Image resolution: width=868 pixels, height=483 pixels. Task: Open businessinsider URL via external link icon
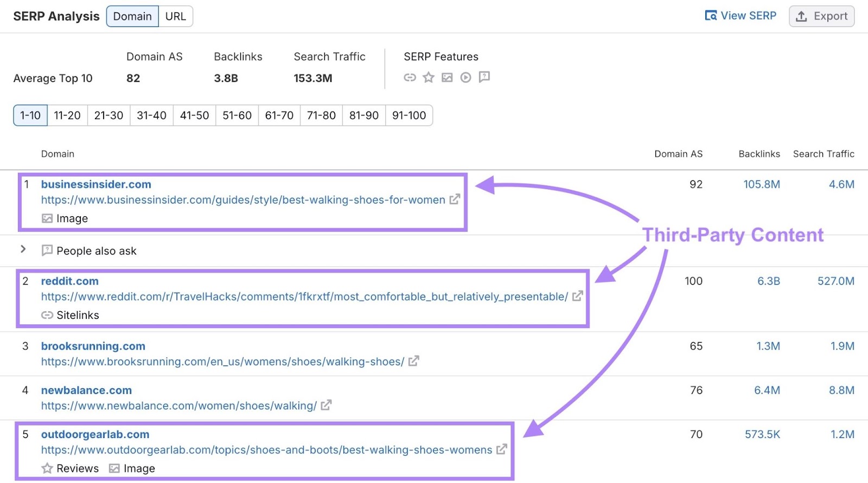tap(455, 199)
